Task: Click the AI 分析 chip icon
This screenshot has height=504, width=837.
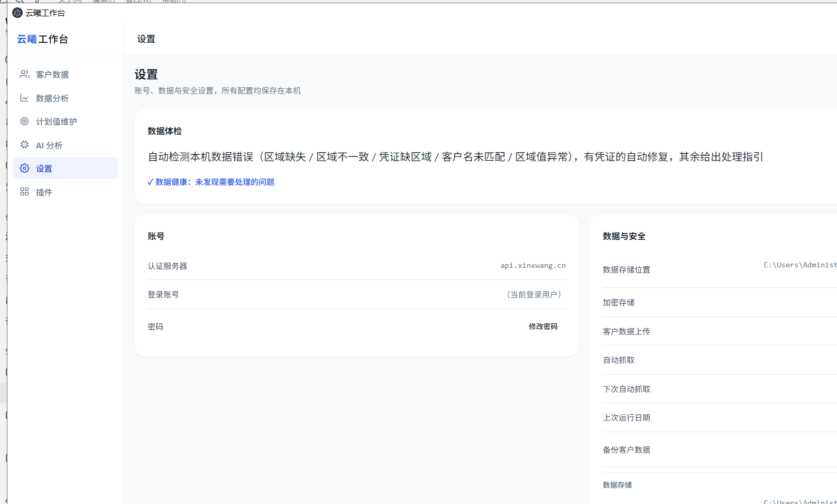Action: (x=24, y=145)
